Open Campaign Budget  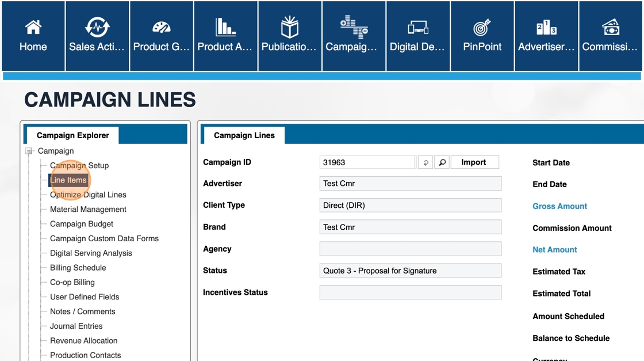[x=81, y=223]
